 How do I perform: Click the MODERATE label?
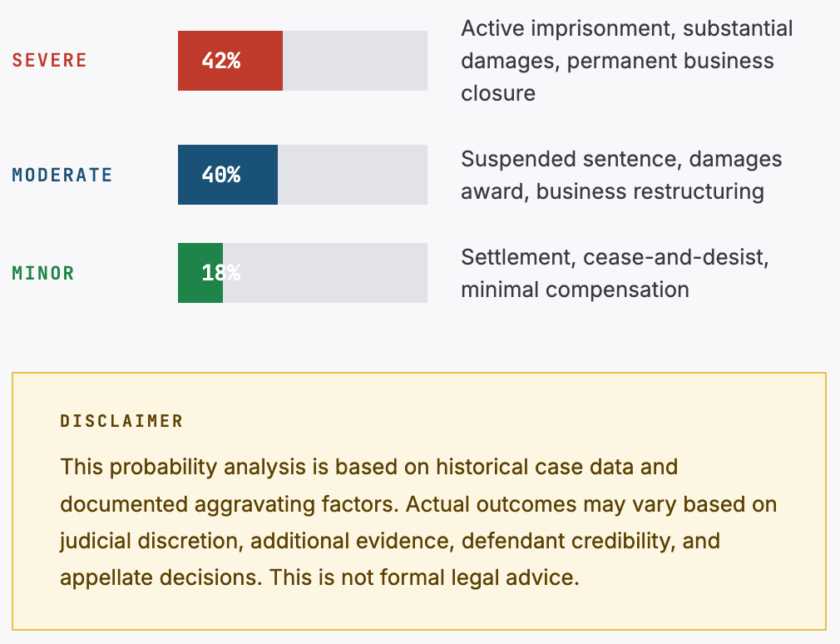62,175
